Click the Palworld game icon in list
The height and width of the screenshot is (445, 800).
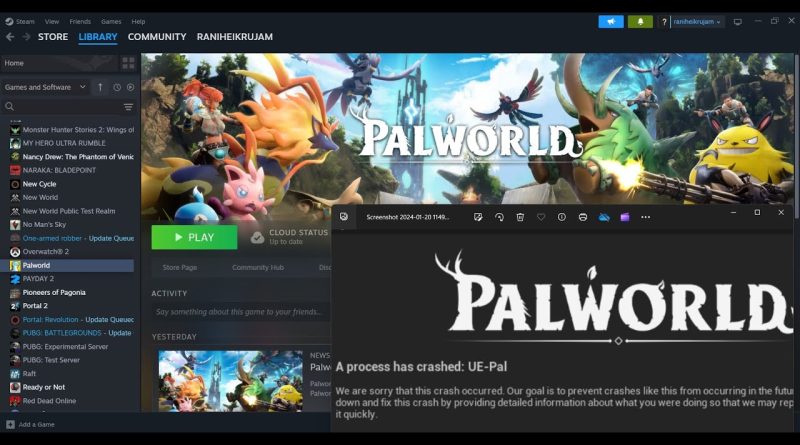coord(15,265)
